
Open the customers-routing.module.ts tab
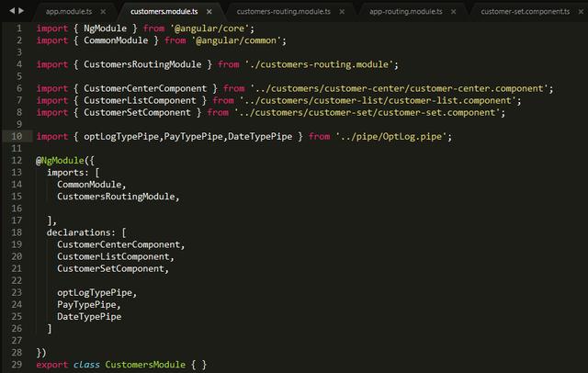[x=284, y=12]
